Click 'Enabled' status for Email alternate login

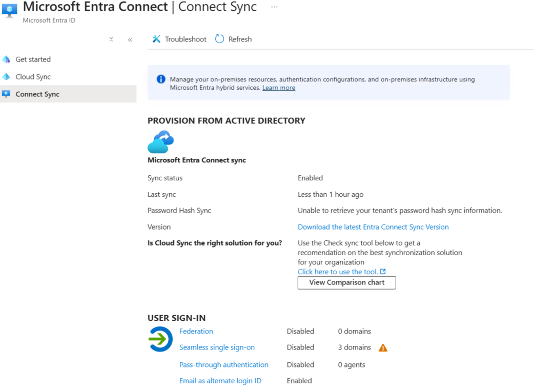tap(299, 381)
